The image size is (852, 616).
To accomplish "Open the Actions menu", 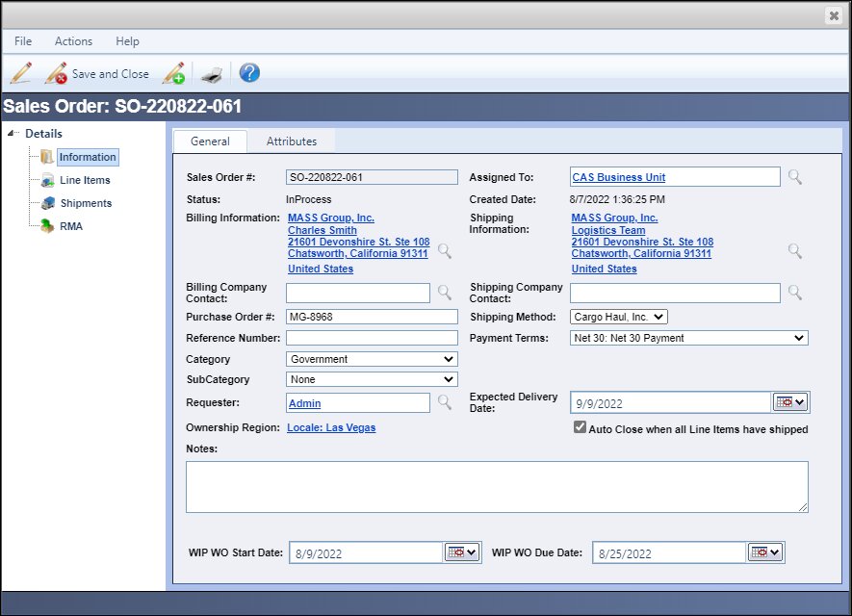I will [73, 41].
